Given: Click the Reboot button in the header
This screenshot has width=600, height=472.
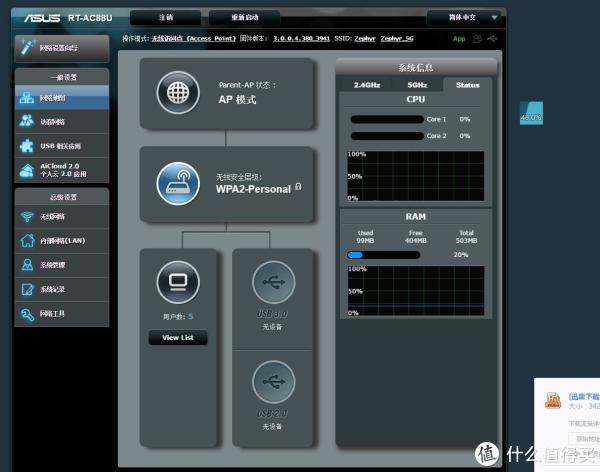Looking at the screenshot, I should [245, 18].
